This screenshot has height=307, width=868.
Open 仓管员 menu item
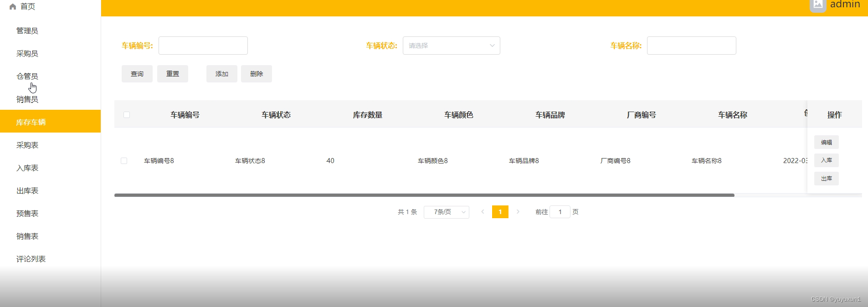click(50, 76)
